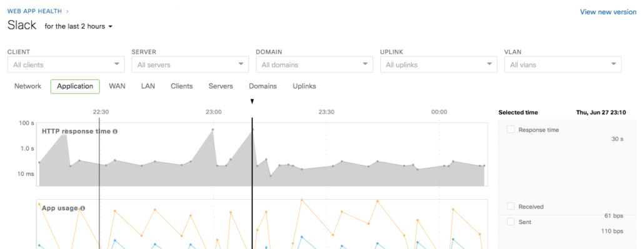644x249 pixels.
Task: Switch to the Network tab
Action: point(28,86)
